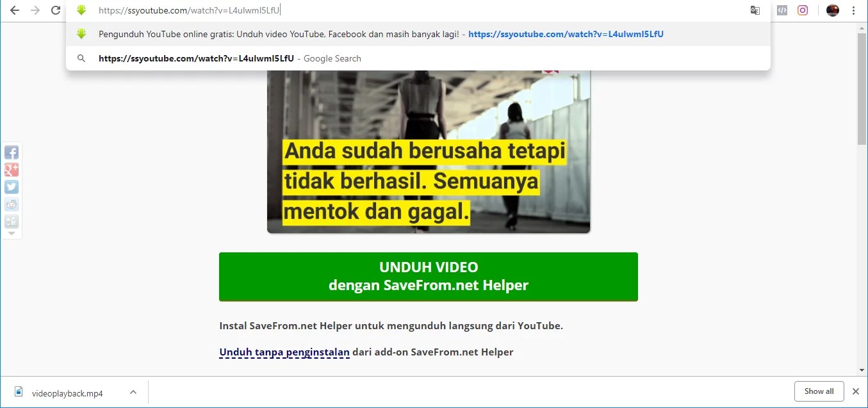This screenshot has height=408, width=868.
Task: Open Chrome's three-dot menu
Action: tap(854, 10)
